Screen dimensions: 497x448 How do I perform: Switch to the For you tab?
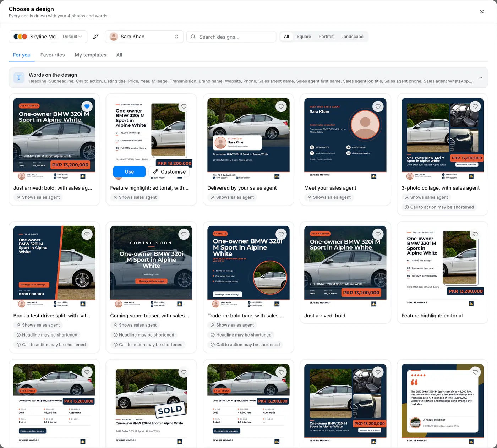click(22, 55)
